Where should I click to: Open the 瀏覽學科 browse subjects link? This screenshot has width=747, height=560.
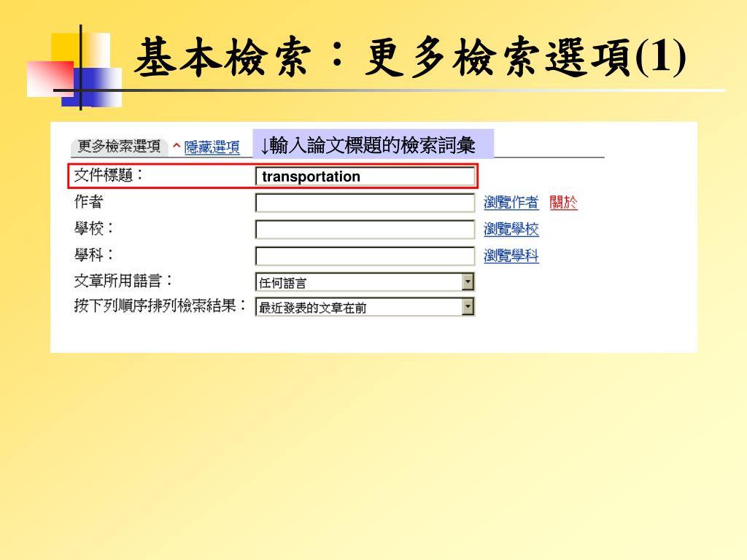tap(511, 256)
